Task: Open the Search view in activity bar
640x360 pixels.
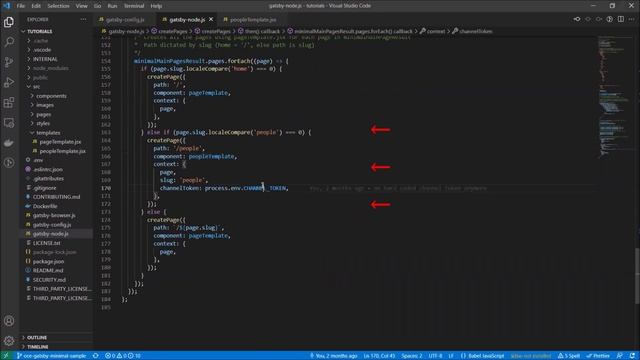Action: click(x=9, y=42)
